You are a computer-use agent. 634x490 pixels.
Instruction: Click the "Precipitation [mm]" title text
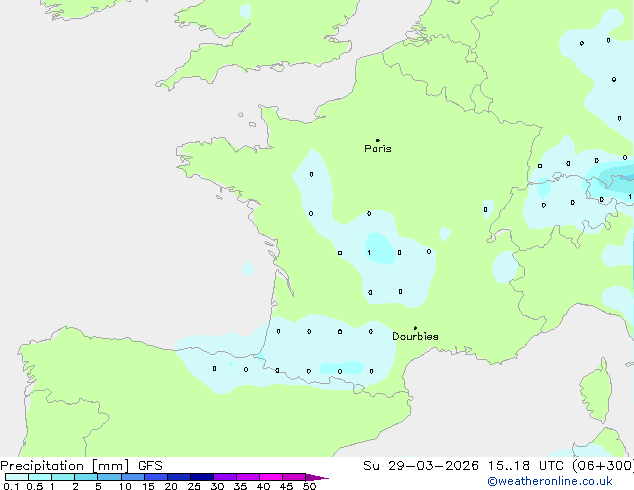[65, 466]
